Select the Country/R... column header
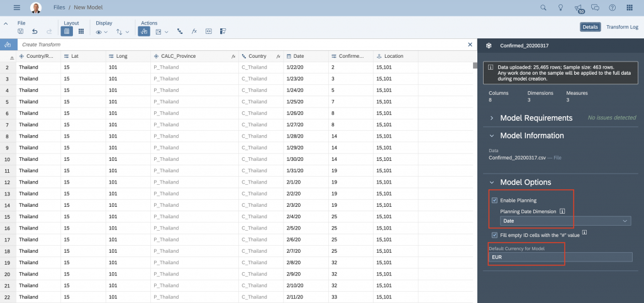 point(38,56)
